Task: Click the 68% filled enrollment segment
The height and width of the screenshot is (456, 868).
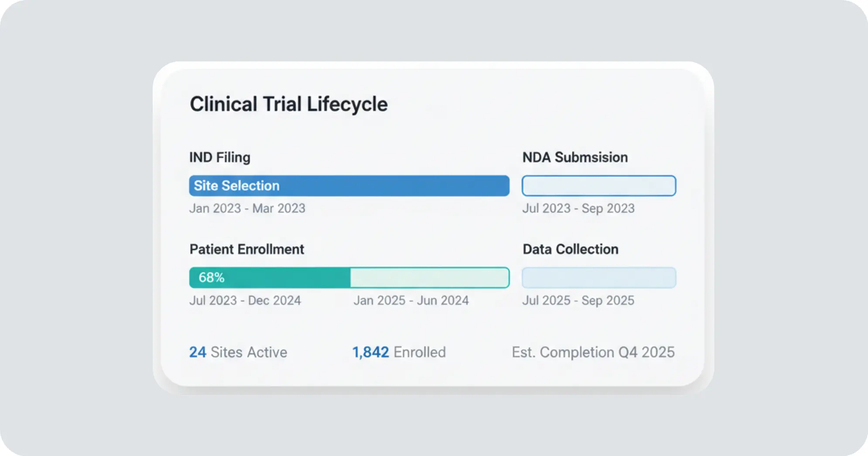Action: point(270,278)
